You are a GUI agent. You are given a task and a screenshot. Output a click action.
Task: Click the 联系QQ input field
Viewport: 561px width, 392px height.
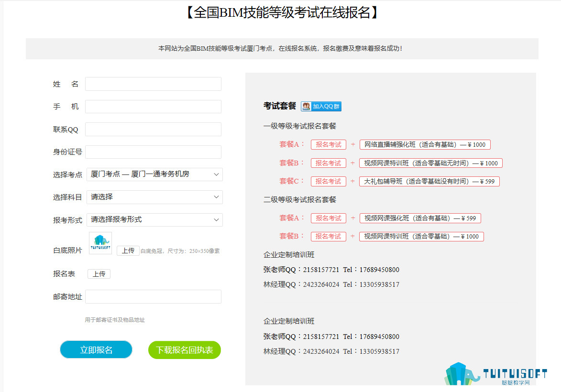click(x=153, y=129)
